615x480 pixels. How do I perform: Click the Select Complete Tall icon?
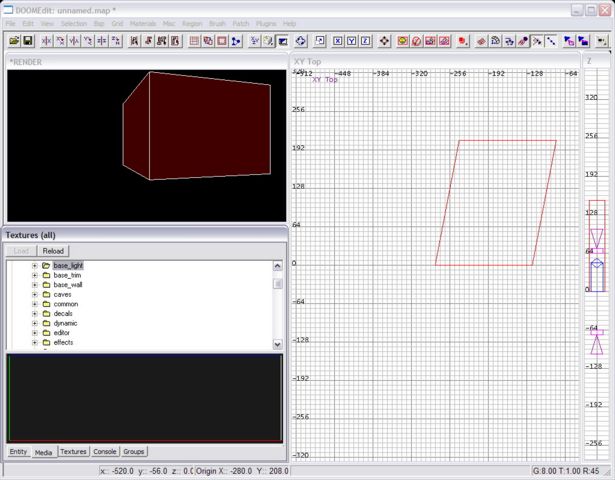point(134,41)
